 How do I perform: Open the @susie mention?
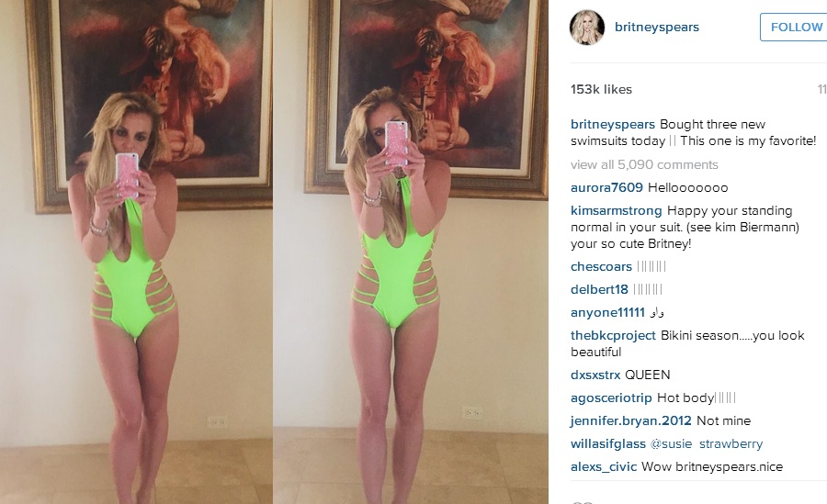671,444
